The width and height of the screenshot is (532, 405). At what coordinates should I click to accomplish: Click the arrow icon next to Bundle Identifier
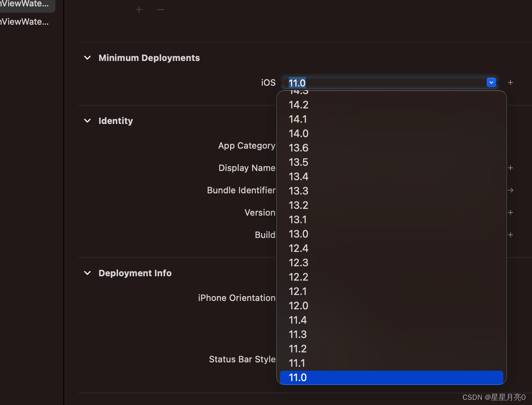[x=510, y=190]
